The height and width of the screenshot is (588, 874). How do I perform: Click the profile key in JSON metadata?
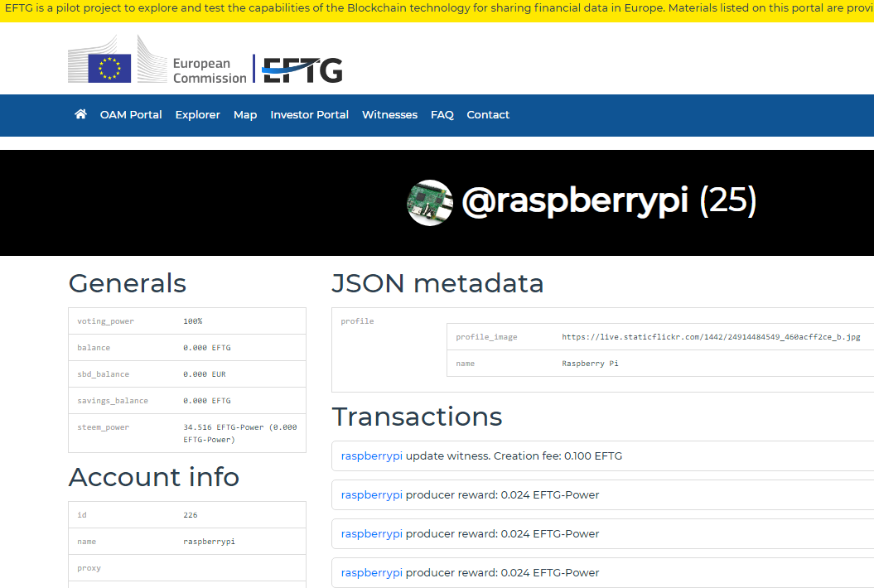pos(357,321)
